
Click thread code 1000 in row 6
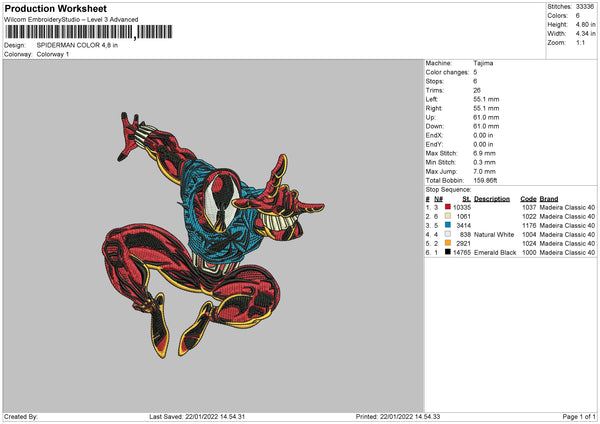(529, 253)
